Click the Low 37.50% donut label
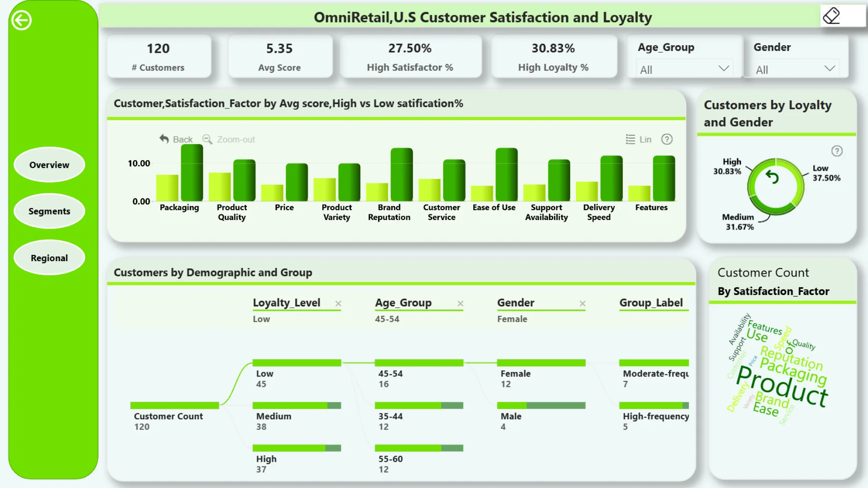Screen dimensions: 868x488 tap(826, 173)
